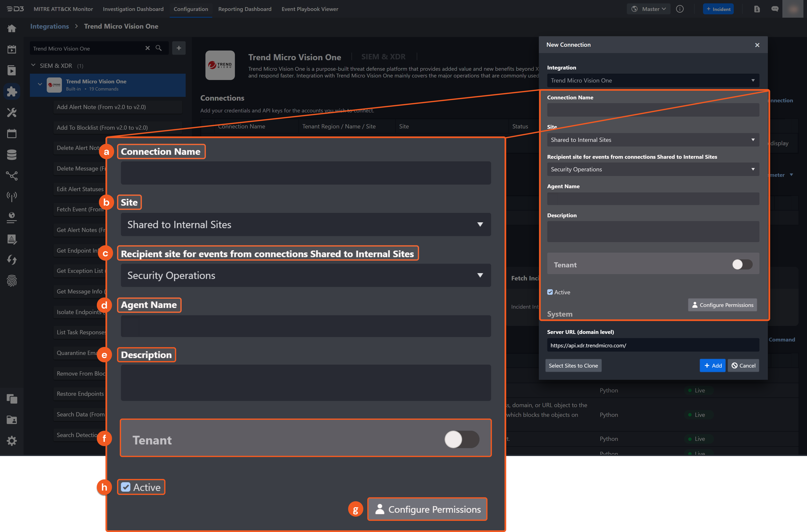Click the Connection Name input field in dialog
This screenshot has height=532, width=807.
coord(653,110)
